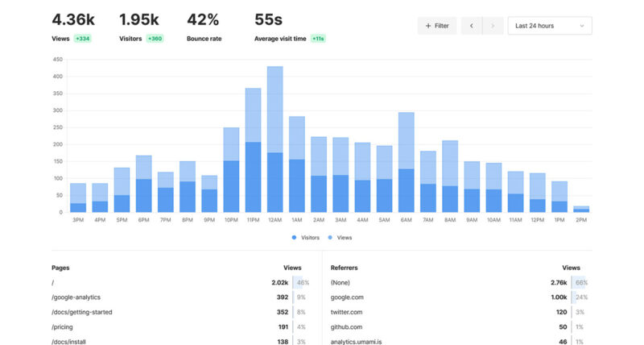Click the 352 views value
The height and width of the screenshot is (345, 644).
point(283,312)
